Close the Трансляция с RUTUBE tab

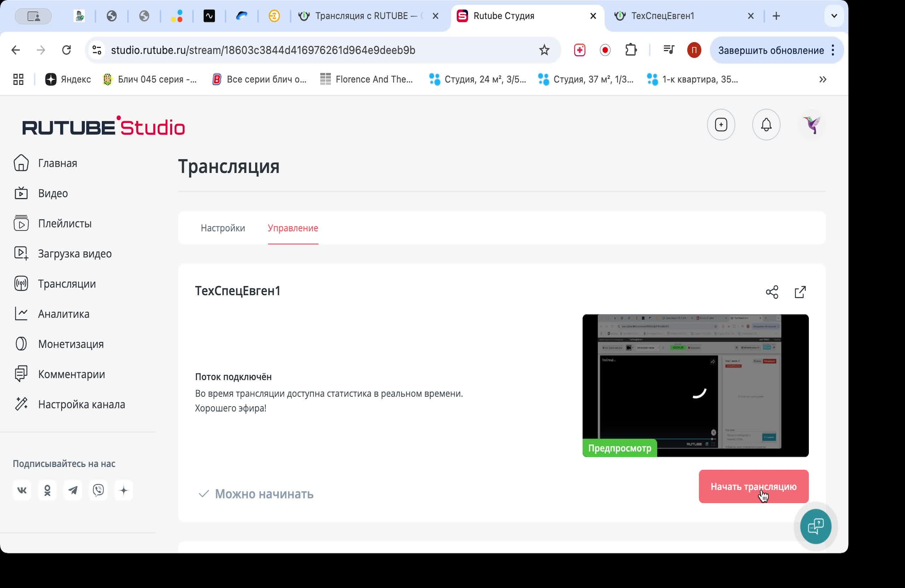coord(436,16)
